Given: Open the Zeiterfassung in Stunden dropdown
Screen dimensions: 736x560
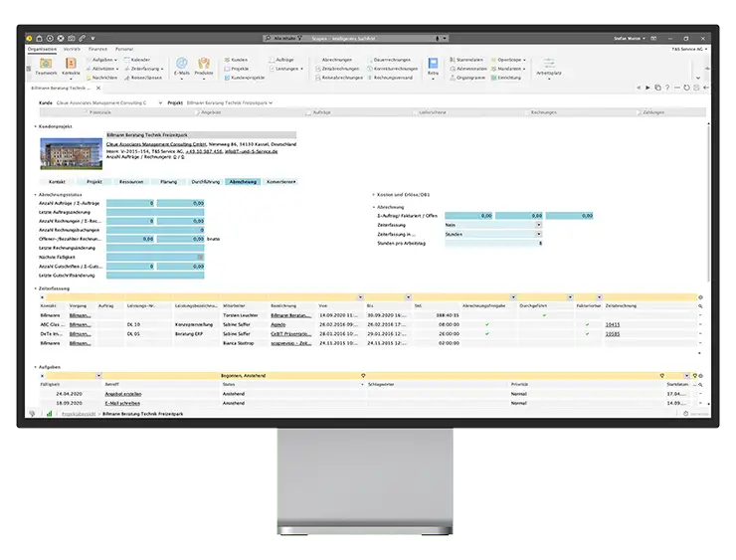Looking at the screenshot, I should point(539,234).
